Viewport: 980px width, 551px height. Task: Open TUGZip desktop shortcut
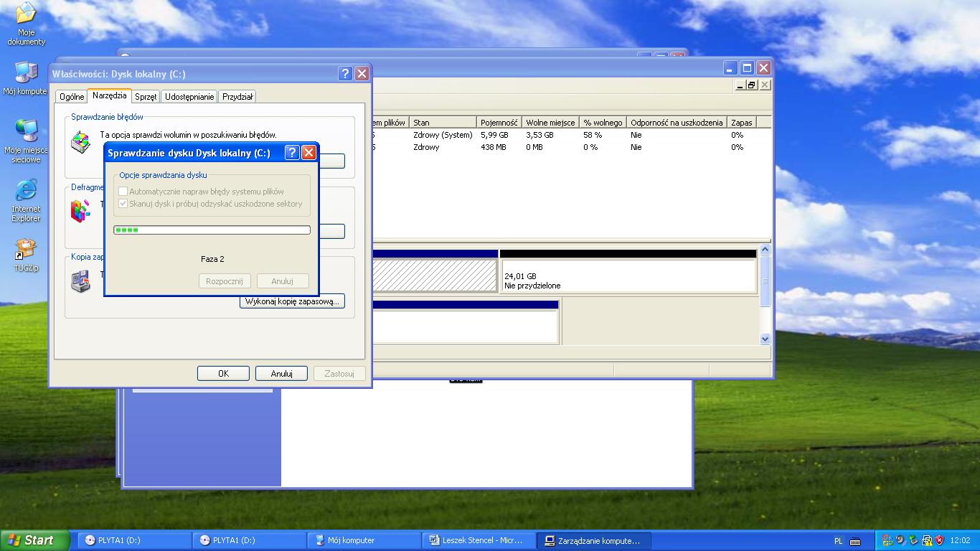click(x=26, y=255)
